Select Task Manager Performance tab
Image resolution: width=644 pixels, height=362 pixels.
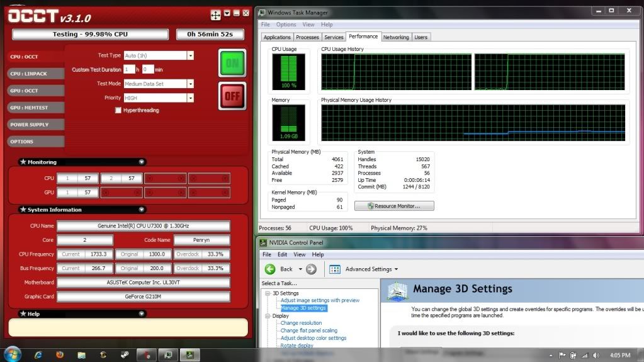(363, 37)
